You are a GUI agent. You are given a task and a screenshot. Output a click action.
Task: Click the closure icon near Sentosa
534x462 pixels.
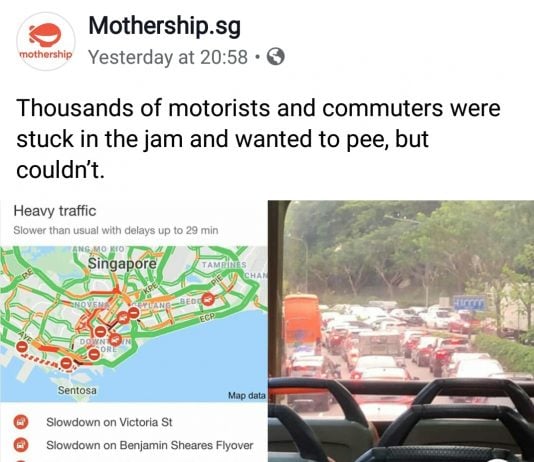tap(67, 363)
